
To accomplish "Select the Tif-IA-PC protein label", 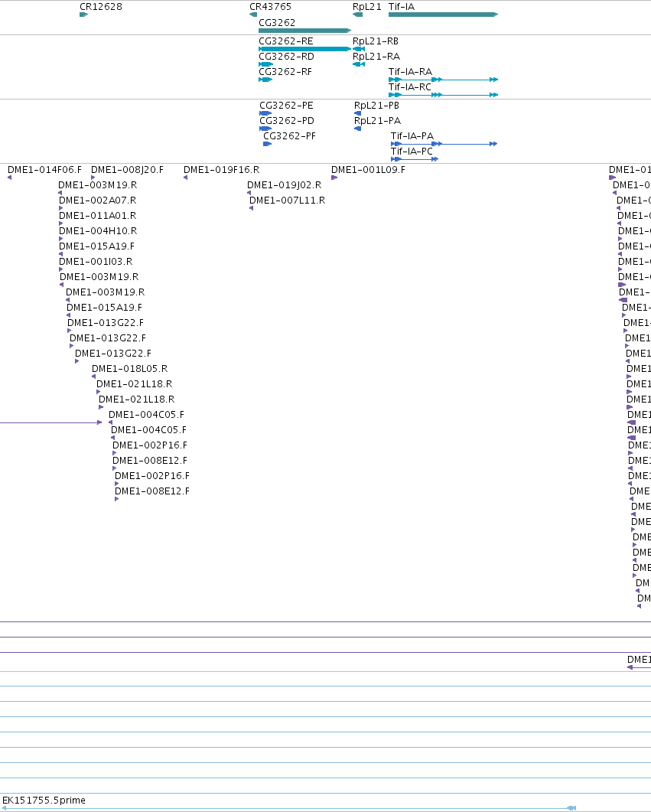I will click(x=412, y=152).
